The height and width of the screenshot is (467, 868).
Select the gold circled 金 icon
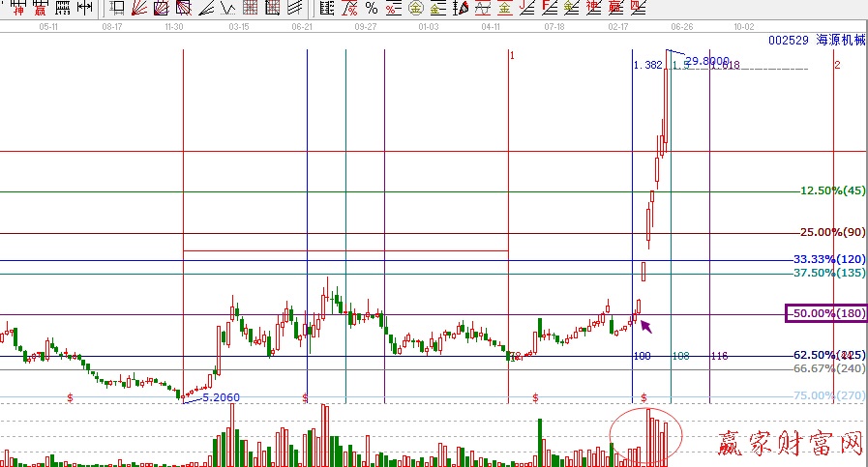[415, 8]
